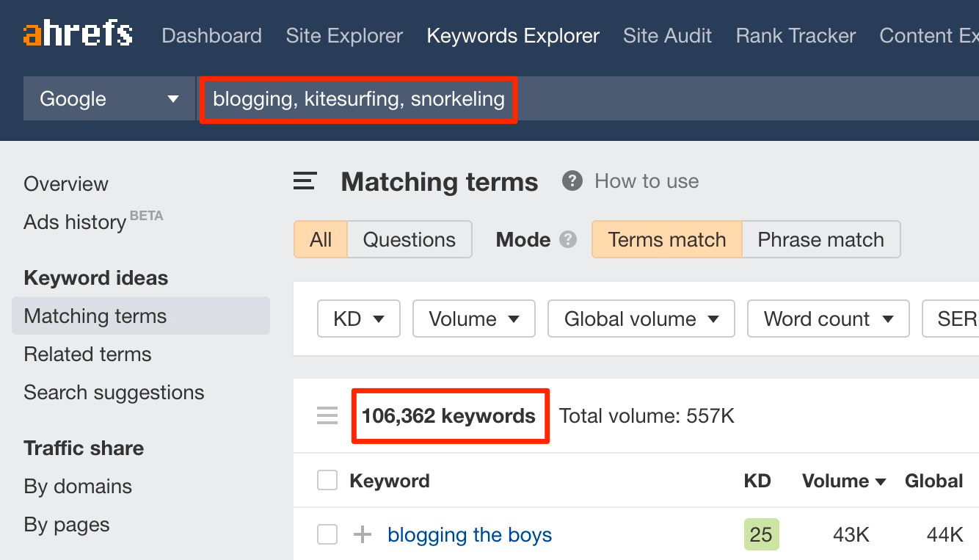
Task: Add 'blogging the boys' with plus icon
Action: coord(363,535)
